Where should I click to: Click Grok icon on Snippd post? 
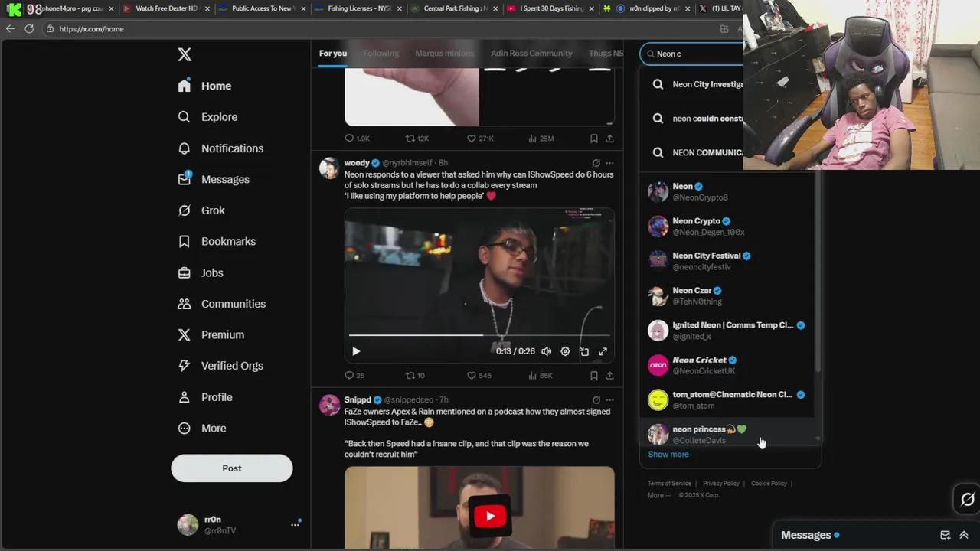[x=596, y=399]
